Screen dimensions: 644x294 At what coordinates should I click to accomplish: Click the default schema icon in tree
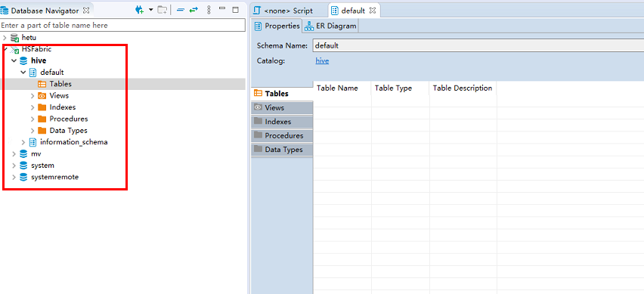(x=33, y=73)
